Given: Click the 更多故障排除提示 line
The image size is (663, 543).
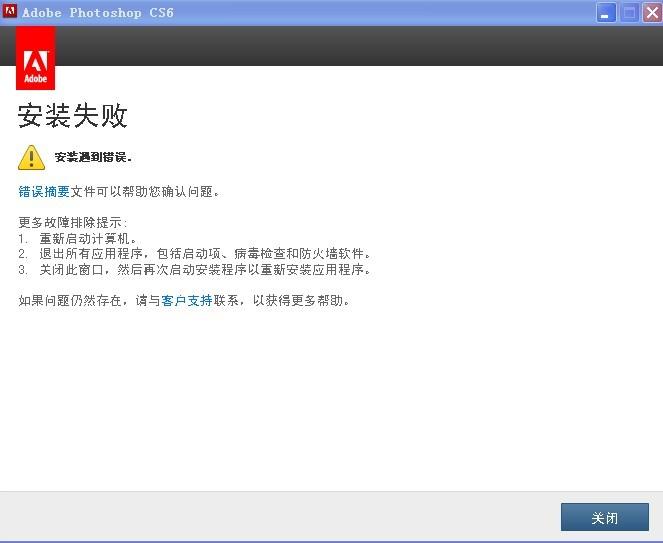Looking at the screenshot, I should 72,222.
